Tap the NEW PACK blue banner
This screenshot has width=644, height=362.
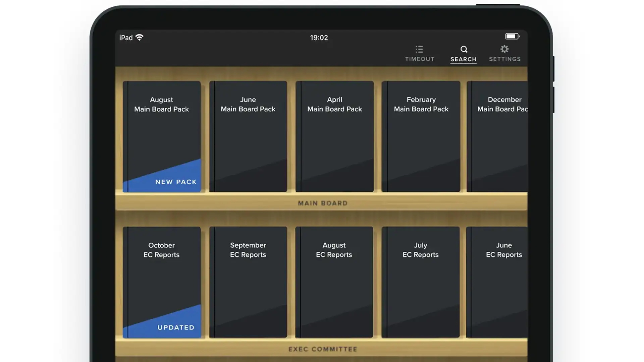(x=175, y=182)
